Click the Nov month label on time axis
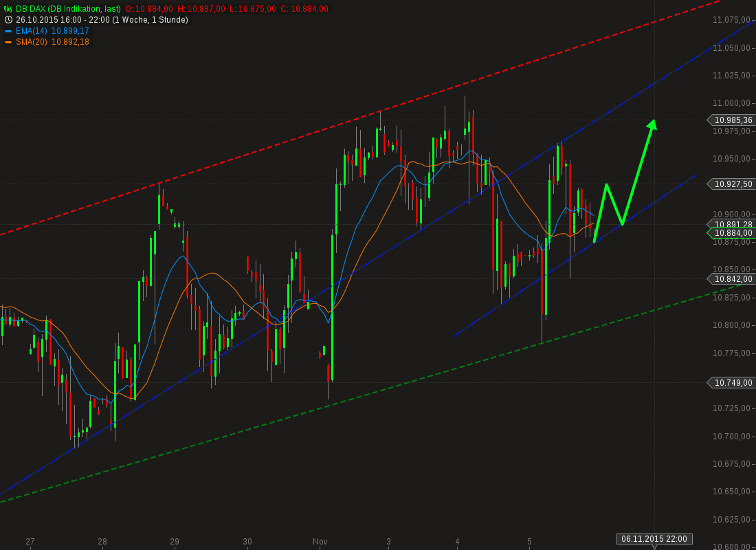The height and width of the screenshot is (550, 756). pos(320,542)
